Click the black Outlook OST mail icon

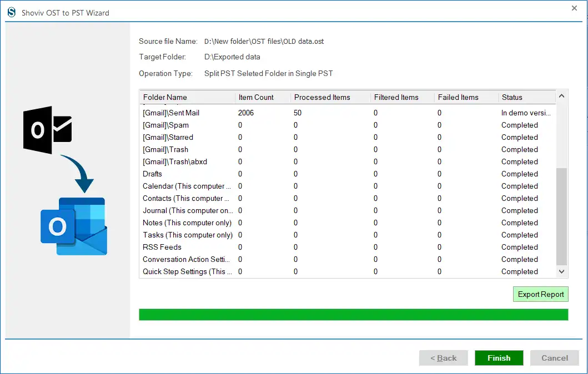48,130
